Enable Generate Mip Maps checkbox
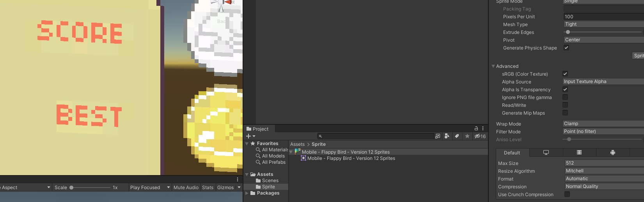The image size is (644, 202). 565,113
